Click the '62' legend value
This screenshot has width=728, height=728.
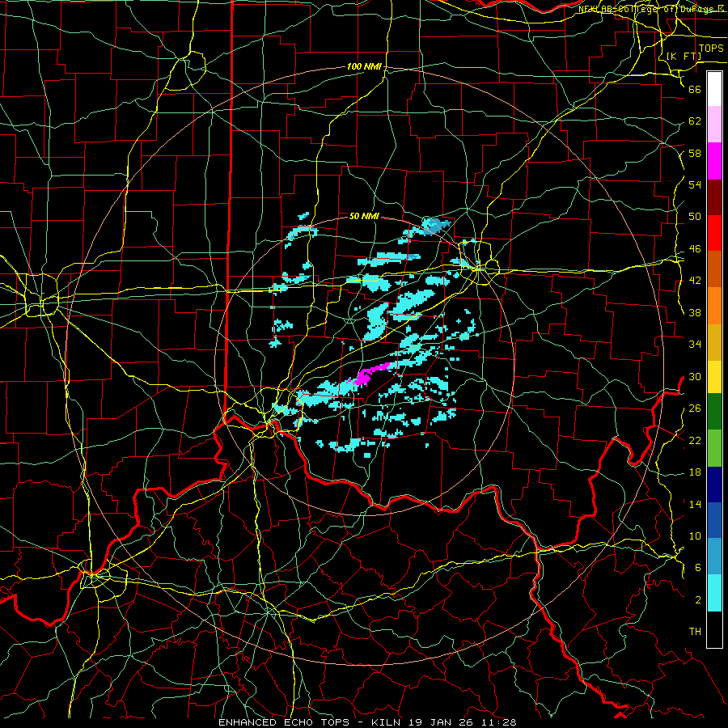pyautogui.click(x=695, y=121)
